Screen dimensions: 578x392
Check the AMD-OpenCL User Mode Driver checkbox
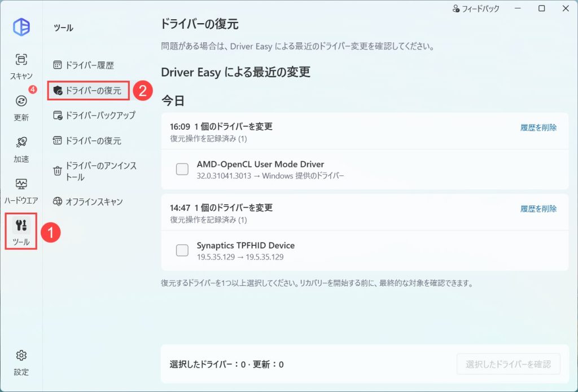click(182, 169)
